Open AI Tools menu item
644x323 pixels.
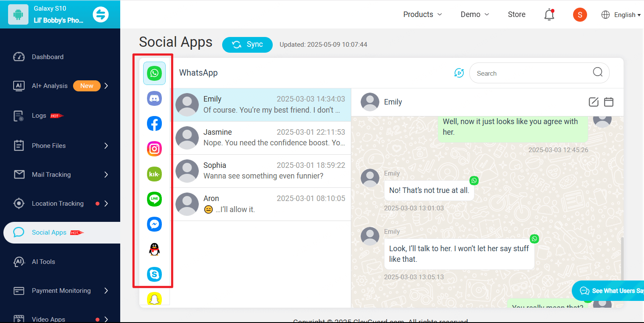pos(43,261)
